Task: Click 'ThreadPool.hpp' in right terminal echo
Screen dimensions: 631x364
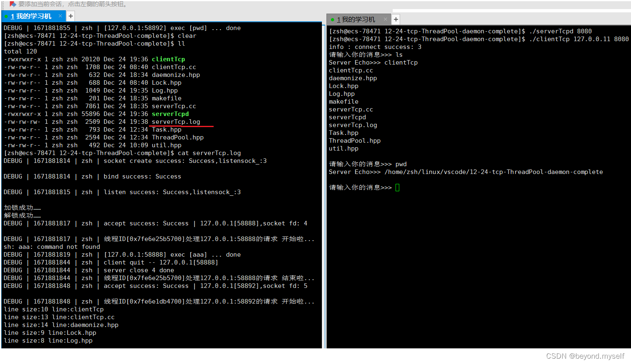Action: click(x=355, y=141)
